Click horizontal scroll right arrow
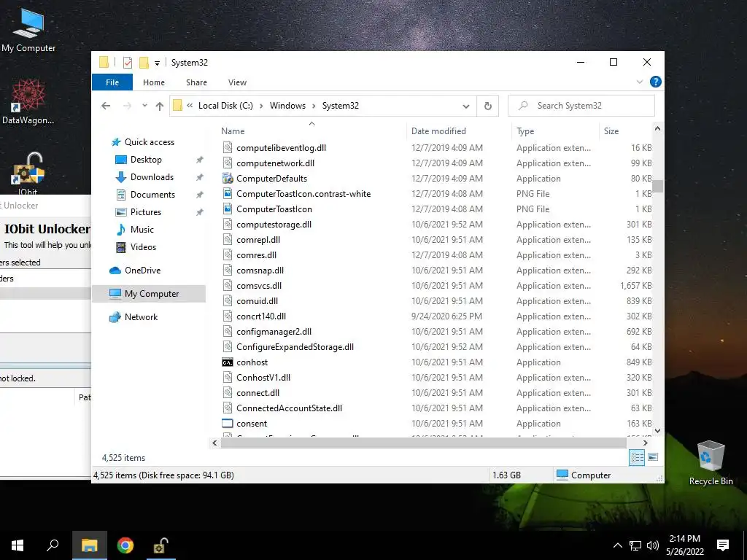 click(x=646, y=443)
